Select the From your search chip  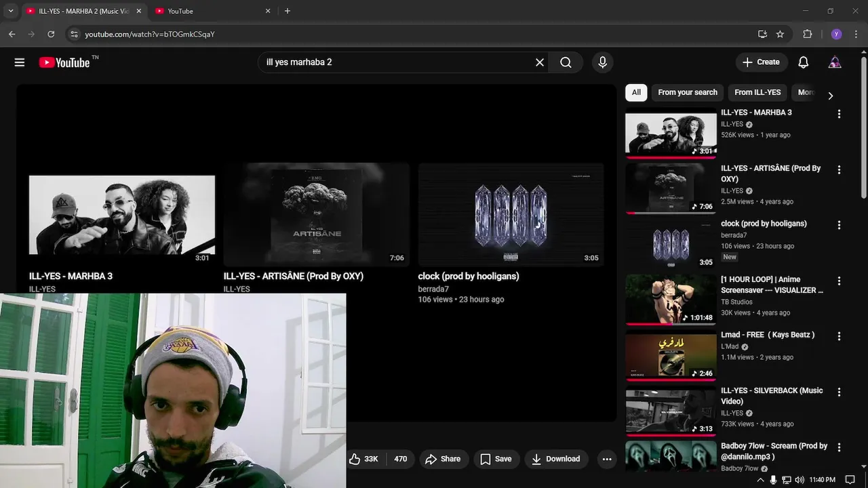point(688,92)
